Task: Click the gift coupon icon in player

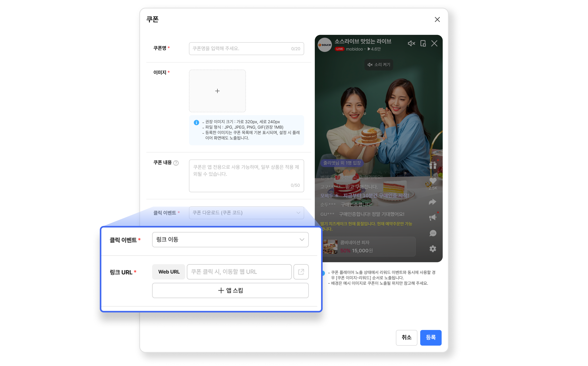Action: tap(433, 165)
